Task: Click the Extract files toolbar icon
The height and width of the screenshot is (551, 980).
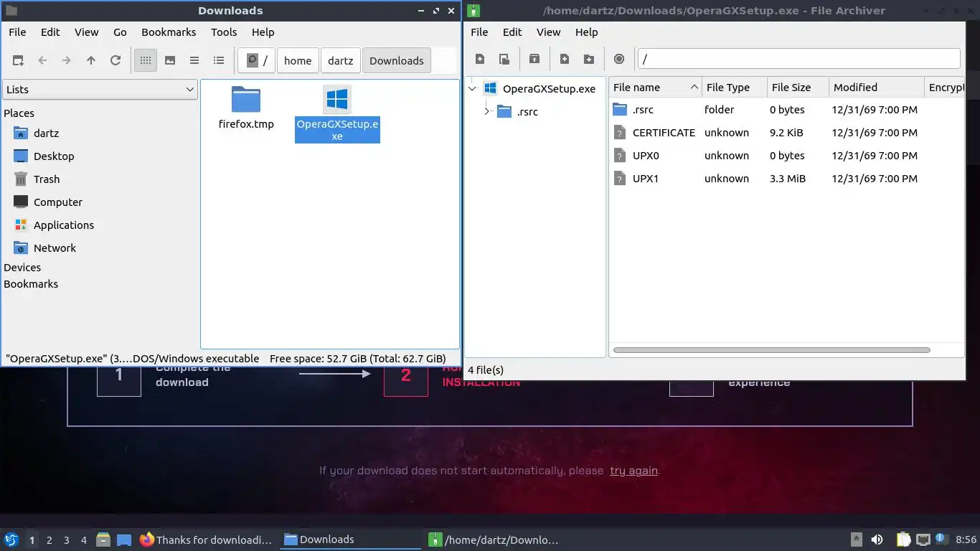Action: (x=534, y=59)
